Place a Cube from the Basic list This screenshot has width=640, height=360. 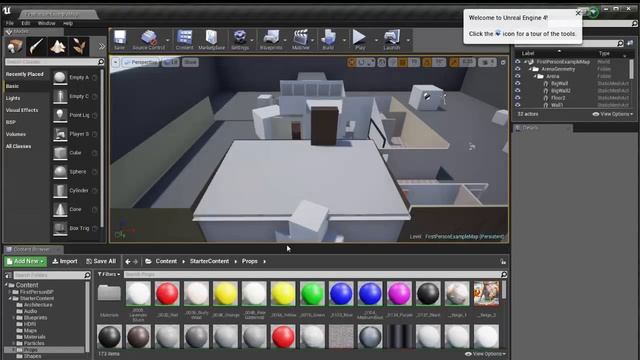(76, 153)
